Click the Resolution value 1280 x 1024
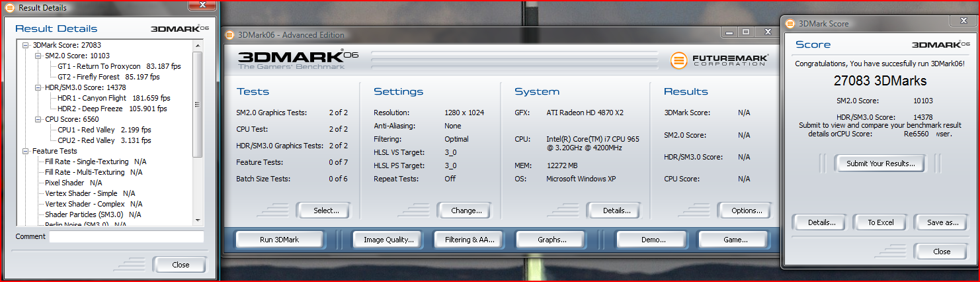 tap(464, 113)
